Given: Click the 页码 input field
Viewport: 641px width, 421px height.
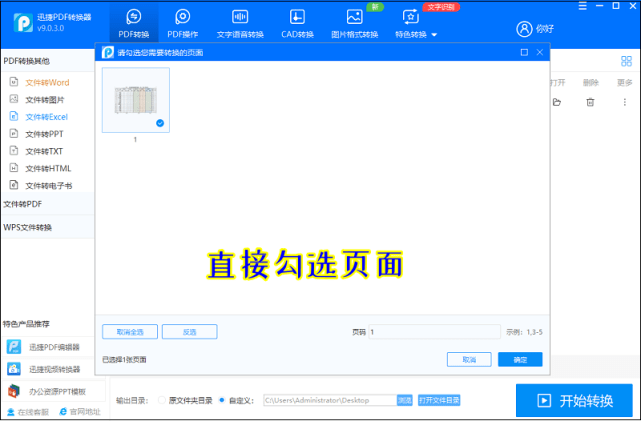Looking at the screenshot, I should tap(434, 332).
